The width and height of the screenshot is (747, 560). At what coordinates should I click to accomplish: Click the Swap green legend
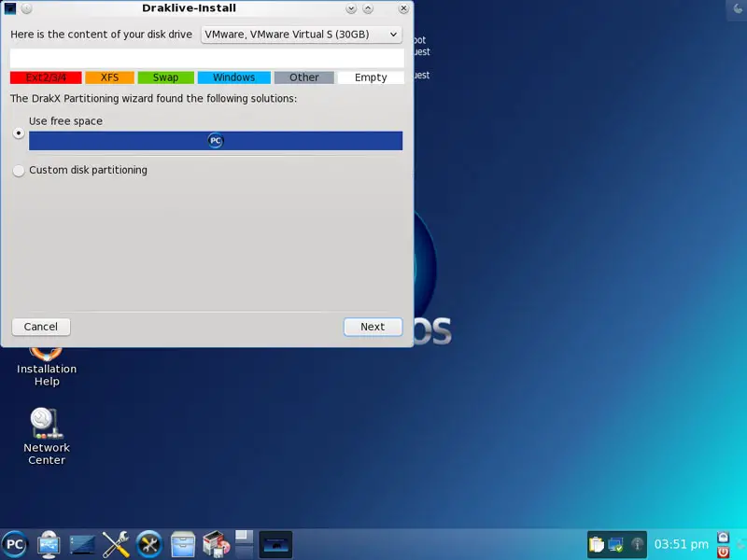(x=166, y=77)
